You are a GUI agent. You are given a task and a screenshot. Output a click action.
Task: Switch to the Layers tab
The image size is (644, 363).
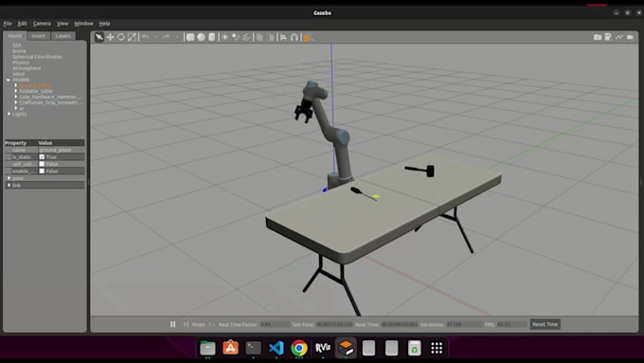[63, 36]
